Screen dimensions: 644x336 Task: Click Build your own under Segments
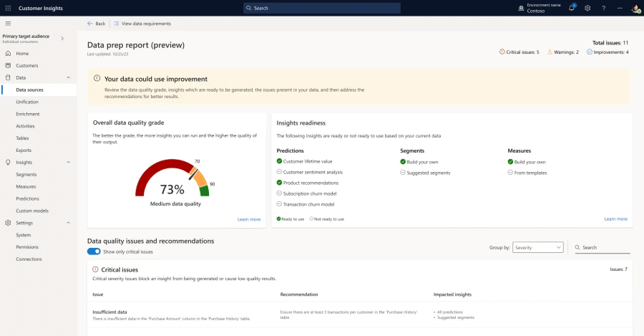422,162
